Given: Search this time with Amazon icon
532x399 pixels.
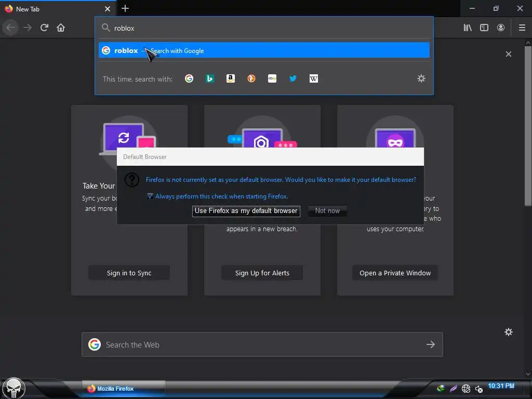Looking at the screenshot, I should click(231, 79).
